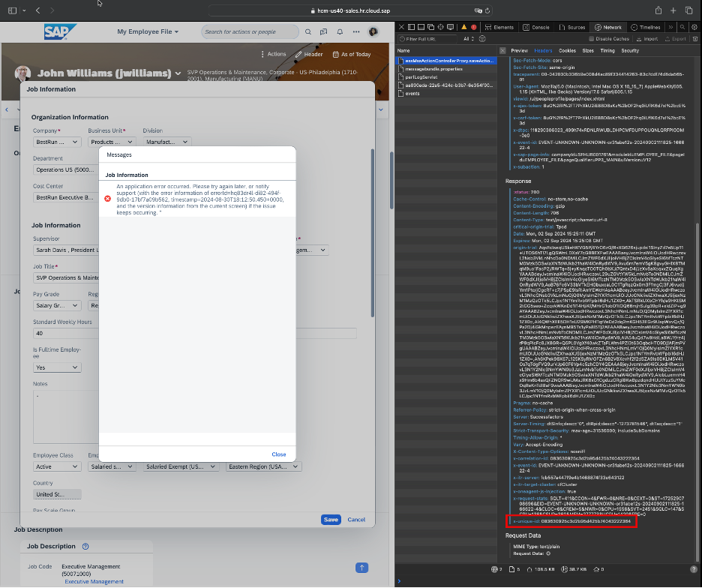Image resolution: width=702 pixels, height=588 pixels.
Task: Switch to Elements tab
Action: [x=499, y=27]
